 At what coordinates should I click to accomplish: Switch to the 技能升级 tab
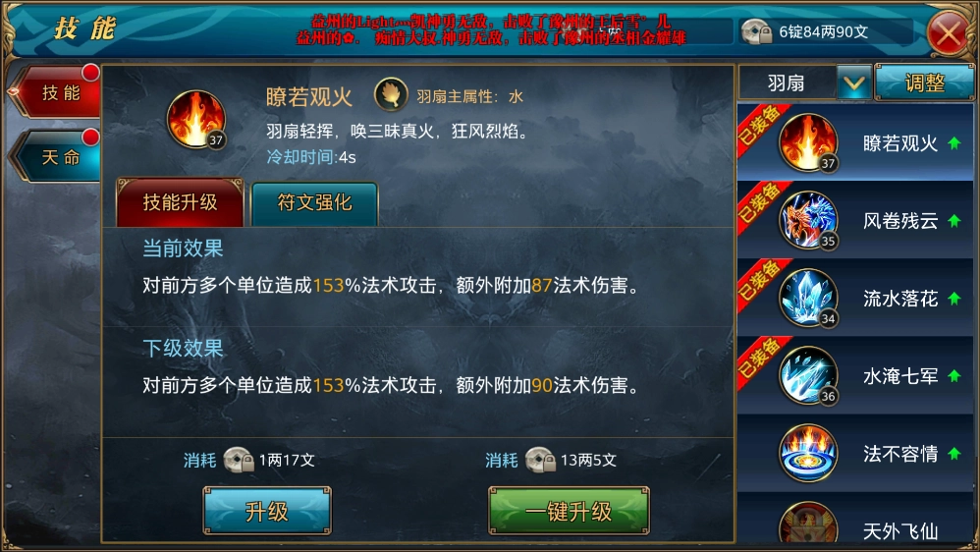[x=180, y=202]
